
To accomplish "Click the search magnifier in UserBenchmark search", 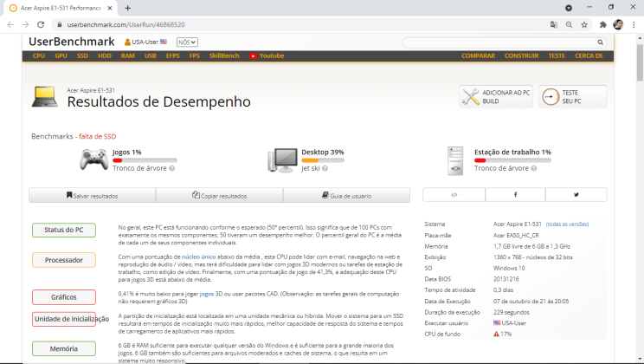I will 600,42.
